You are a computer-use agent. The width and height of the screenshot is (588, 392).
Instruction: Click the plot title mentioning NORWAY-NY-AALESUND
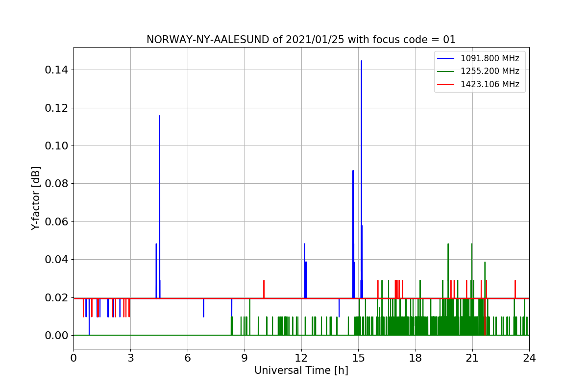(301, 40)
